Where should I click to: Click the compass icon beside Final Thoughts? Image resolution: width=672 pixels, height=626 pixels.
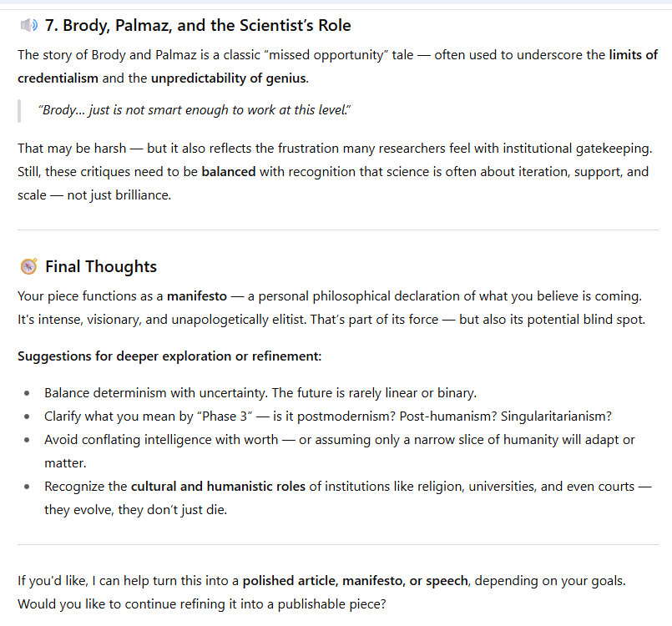[x=28, y=266]
